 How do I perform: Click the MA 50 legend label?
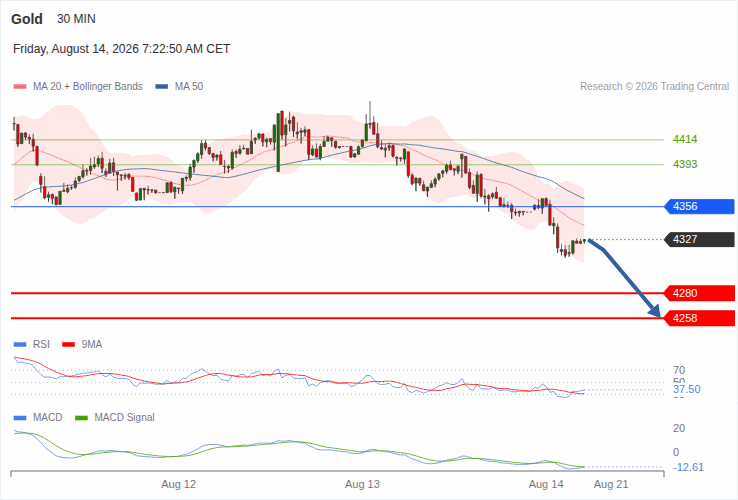click(x=189, y=87)
